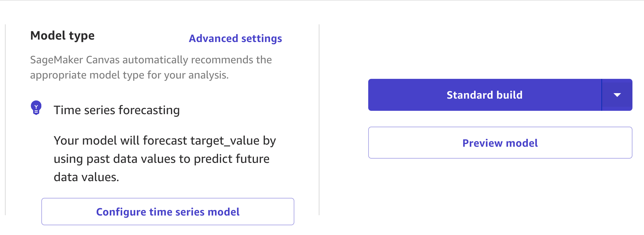644x235 pixels.
Task: Click the Model type heading
Action: click(x=62, y=36)
